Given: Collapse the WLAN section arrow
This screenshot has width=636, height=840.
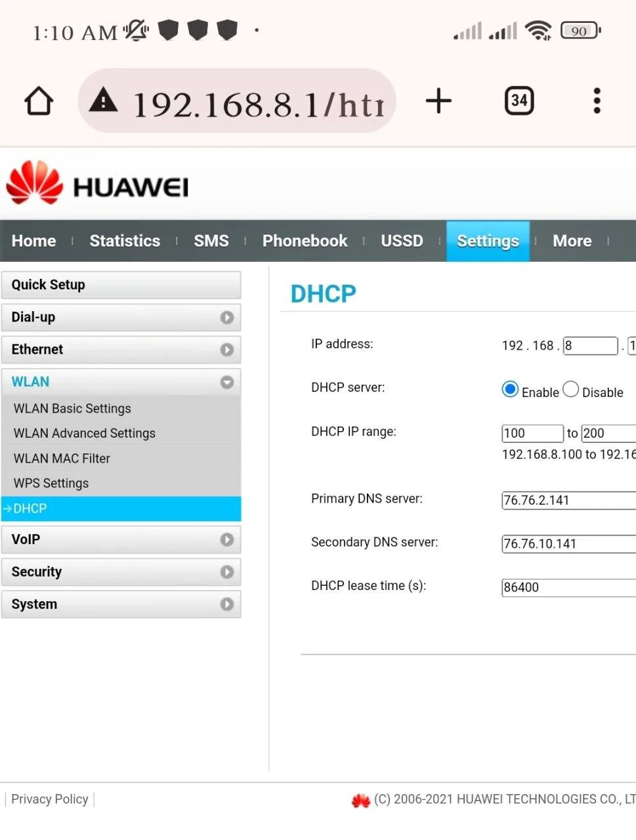Looking at the screenshot, I should (227, 382).
